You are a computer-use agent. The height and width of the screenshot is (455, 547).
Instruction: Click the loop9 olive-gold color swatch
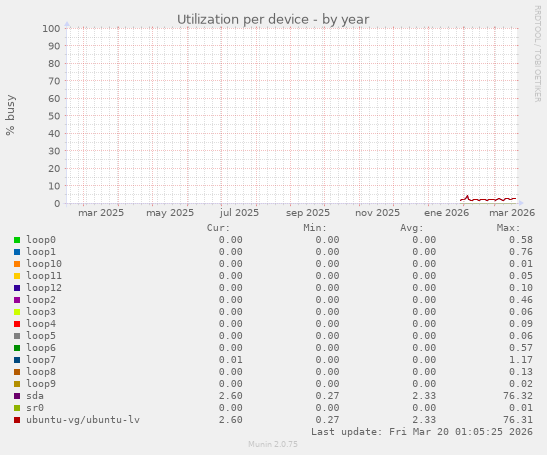pos(17,384)
